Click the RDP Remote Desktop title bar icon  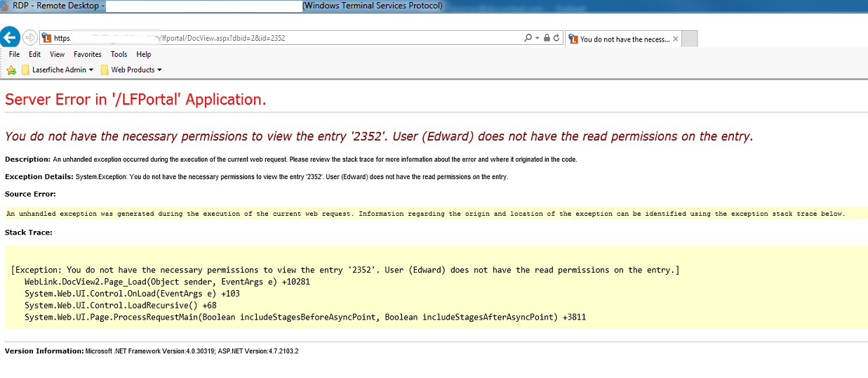[6, 6]
